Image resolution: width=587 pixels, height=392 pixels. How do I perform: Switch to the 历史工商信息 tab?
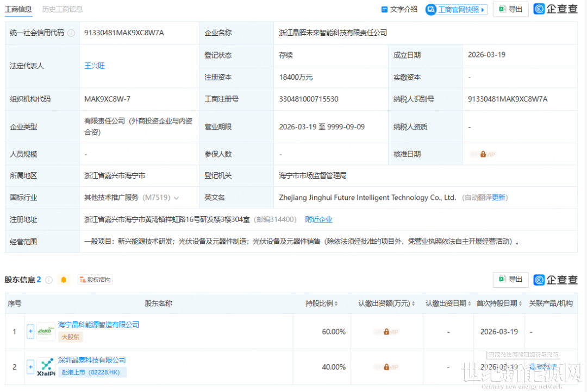[63, 9]
